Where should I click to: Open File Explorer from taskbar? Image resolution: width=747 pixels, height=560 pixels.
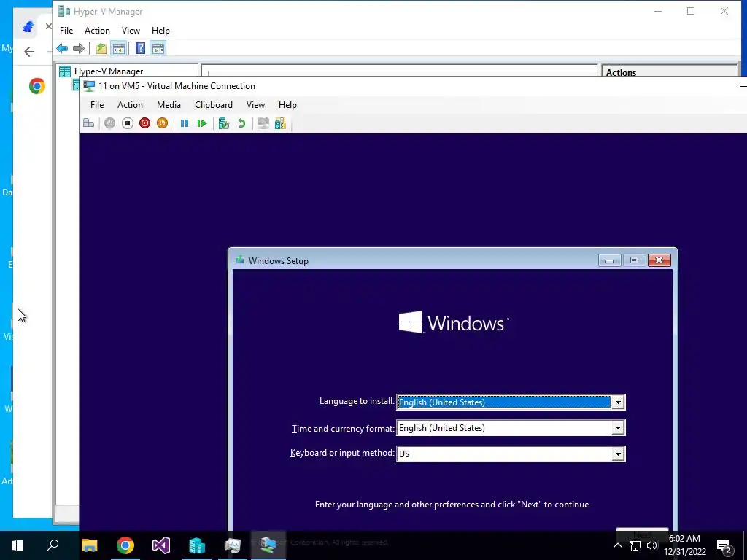click(x=90, y=545)
